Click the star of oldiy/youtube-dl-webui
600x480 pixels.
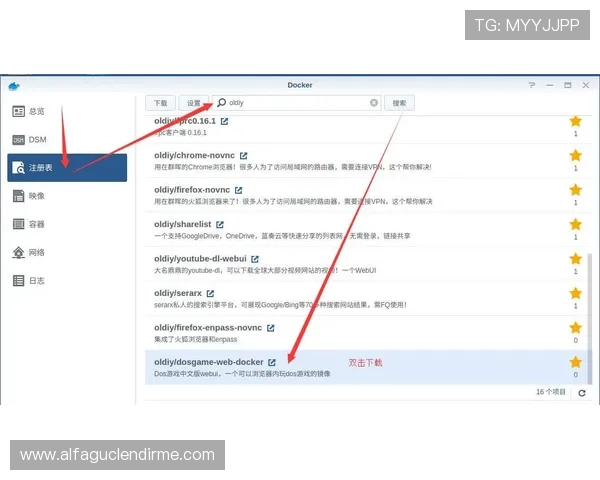pos(576,259)
